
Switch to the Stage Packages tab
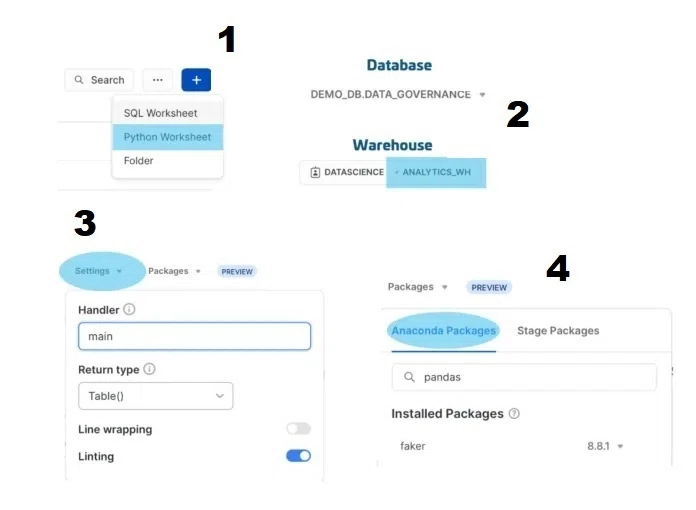(x=558, y=331)
